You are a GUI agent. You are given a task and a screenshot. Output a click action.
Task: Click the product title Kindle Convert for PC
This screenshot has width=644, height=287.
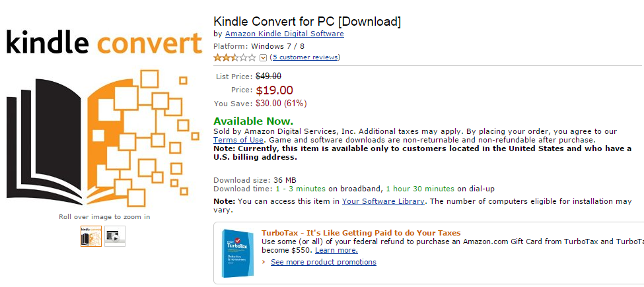307,21
